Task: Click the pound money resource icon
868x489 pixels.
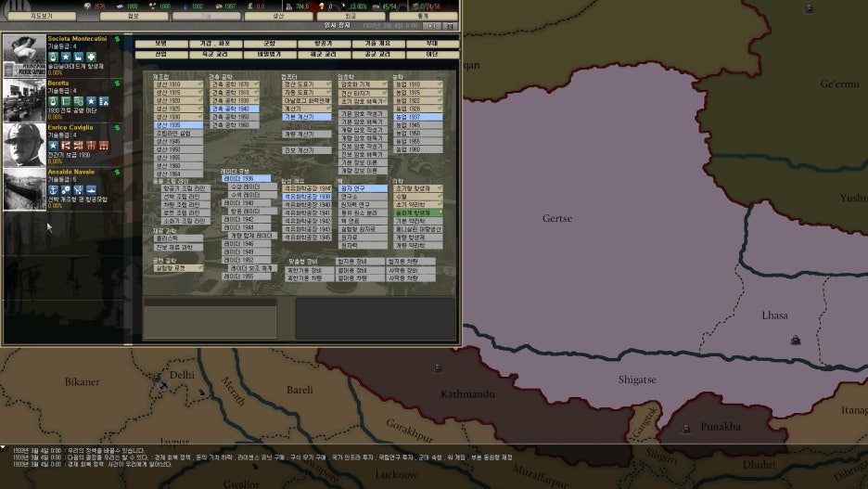Action: 250,6
